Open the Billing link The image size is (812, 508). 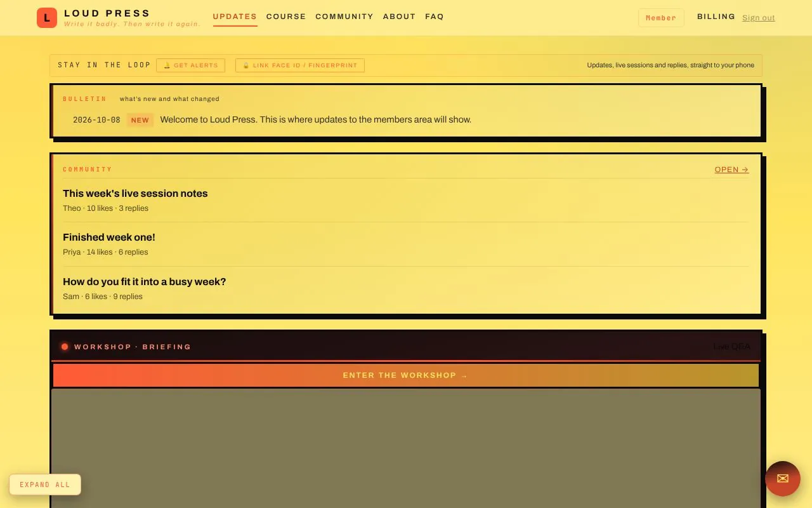(x=716, y=17)
